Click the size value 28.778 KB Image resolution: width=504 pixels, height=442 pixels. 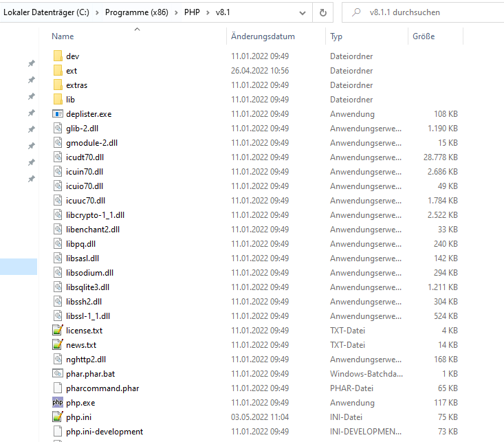[441, 157]
